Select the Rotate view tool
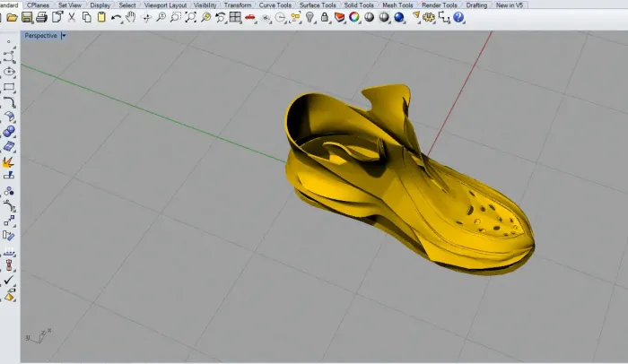This screenshot has height=364, width=628. [146, 18]
